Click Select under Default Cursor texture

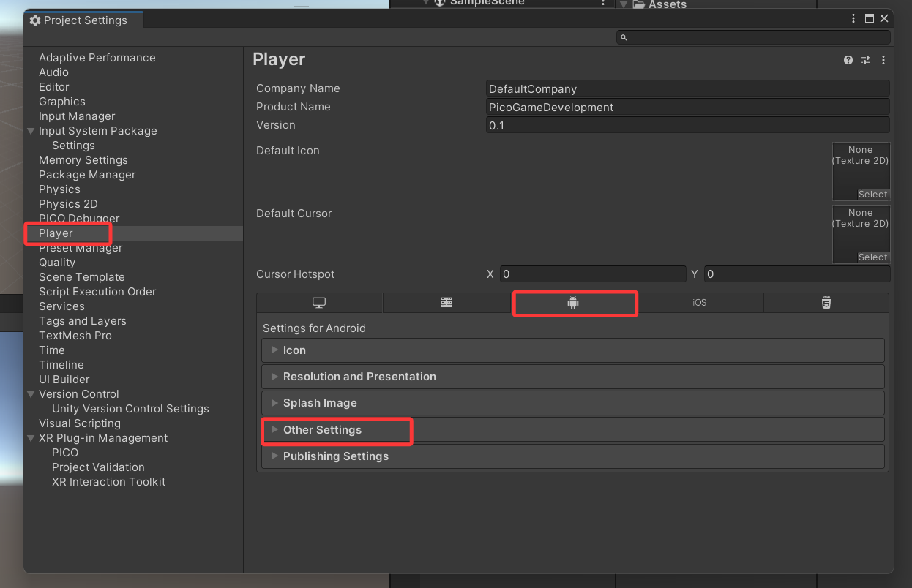coord(873,257)
